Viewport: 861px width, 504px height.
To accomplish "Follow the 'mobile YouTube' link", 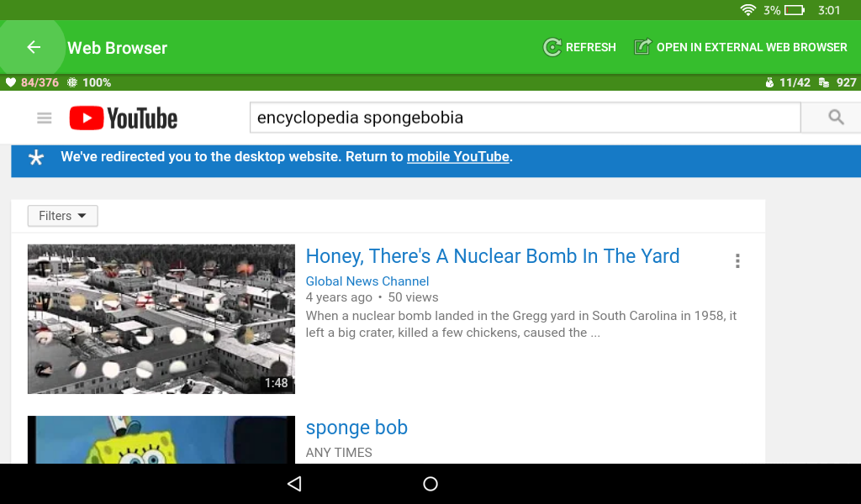I will click(x=458, y=157).
